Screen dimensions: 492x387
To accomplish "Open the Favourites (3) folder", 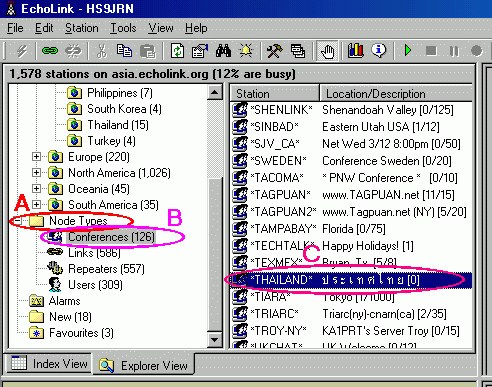I will click(81, 333).
